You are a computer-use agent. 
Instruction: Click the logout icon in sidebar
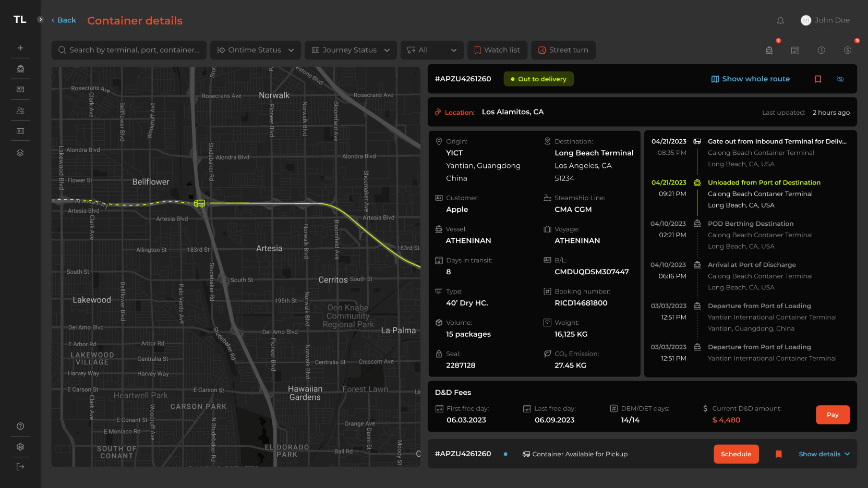(x=20, y=467)
